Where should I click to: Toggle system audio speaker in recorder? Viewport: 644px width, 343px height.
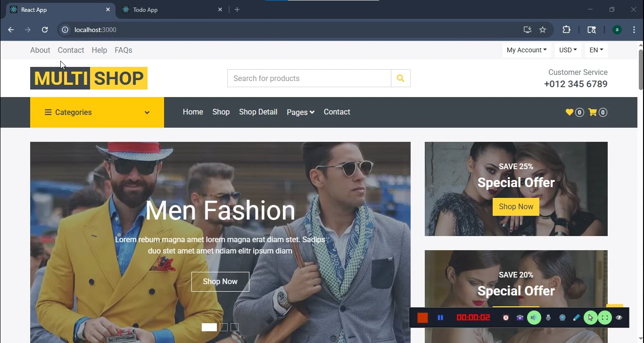[534, 318]
